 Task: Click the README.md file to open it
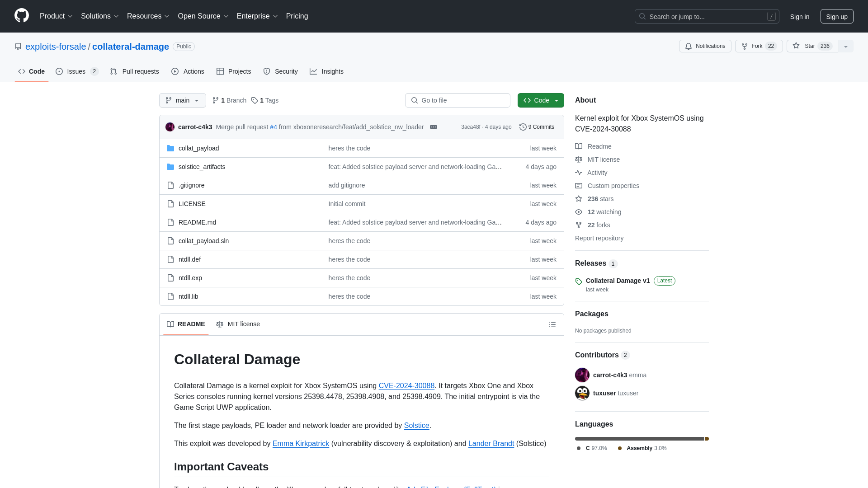(197, 222)
